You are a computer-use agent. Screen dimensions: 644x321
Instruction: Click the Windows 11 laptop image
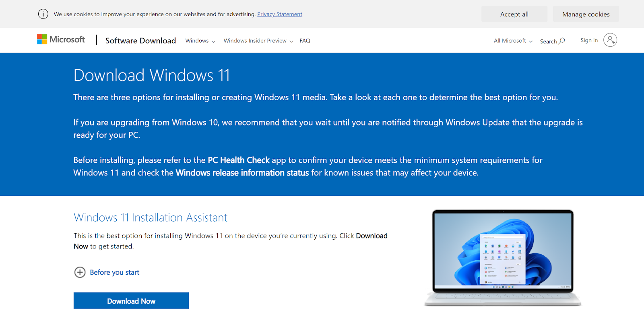coord(503,258)
